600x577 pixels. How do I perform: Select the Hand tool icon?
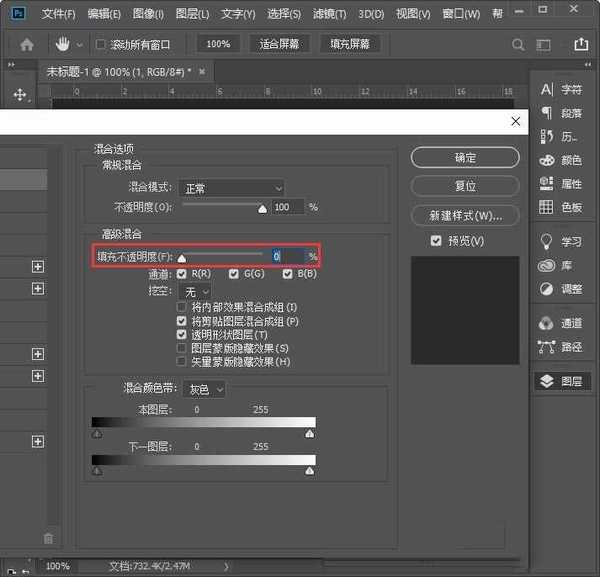coord(62,45)
